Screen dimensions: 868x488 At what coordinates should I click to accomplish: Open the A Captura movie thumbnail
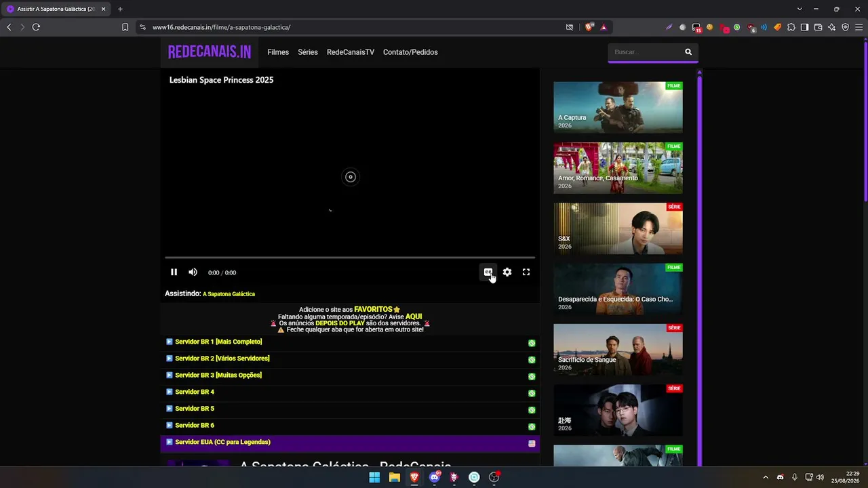[618, 107]
